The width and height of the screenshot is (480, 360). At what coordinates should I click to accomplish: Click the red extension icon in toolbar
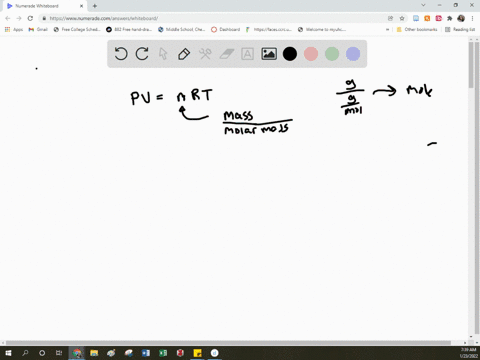pyautogui.click(x=438, y=18)
